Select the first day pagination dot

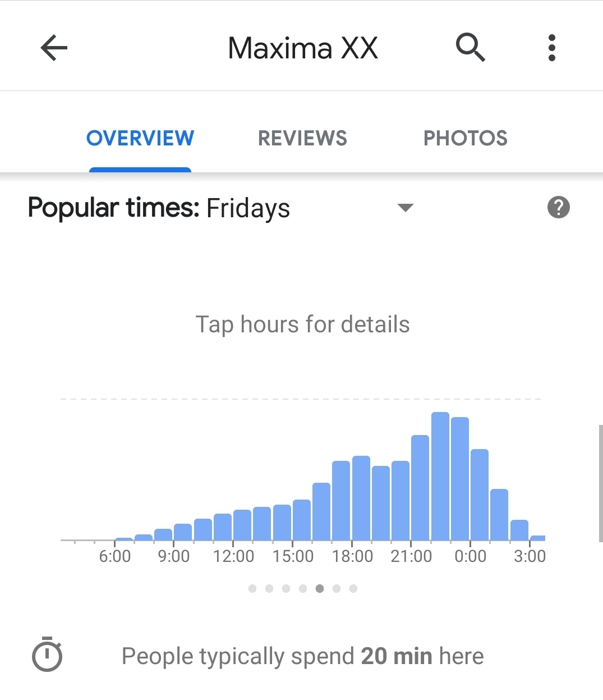click(x=252, y=588)
